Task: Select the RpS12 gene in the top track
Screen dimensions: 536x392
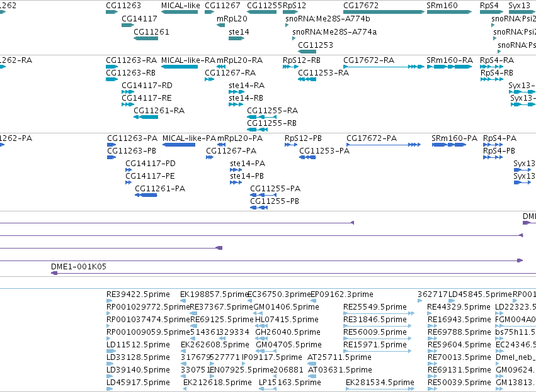Action: pyautogui.click(x=290, y=12)
